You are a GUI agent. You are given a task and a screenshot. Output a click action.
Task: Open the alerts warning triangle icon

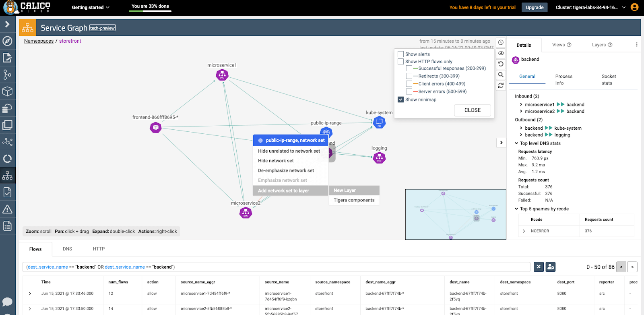7,209
